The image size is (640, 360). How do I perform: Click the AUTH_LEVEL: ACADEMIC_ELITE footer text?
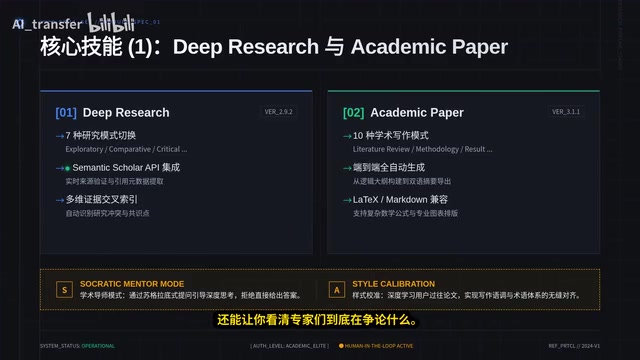(289, 346)
